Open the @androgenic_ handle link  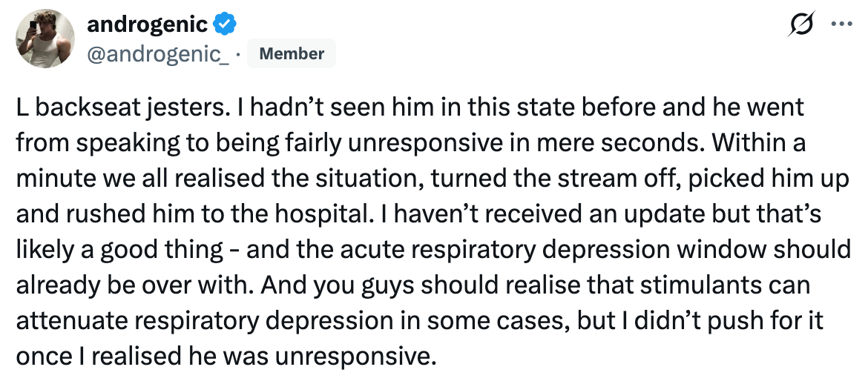pyautogui.click(x=158, y=53)
